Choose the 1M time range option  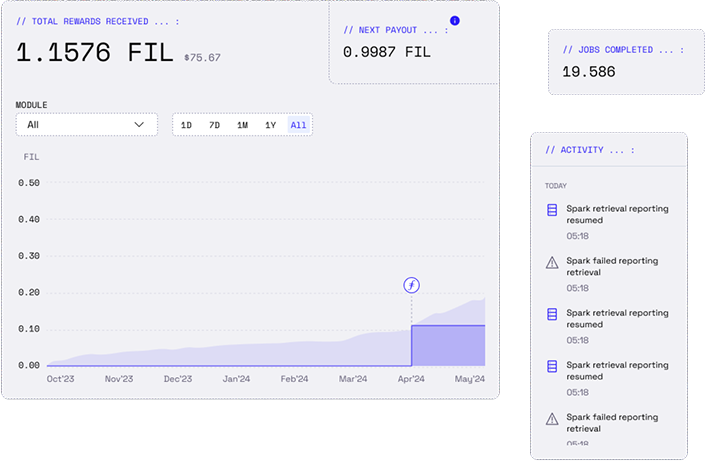coord(242,125)
